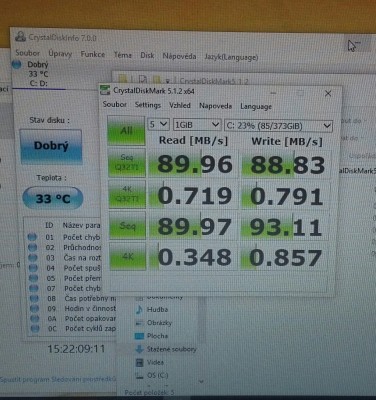The width and height of the screenshot is (376, 400).
Task: Open CrystalDiskMark Napoveda menu
Action: [215, 106]
